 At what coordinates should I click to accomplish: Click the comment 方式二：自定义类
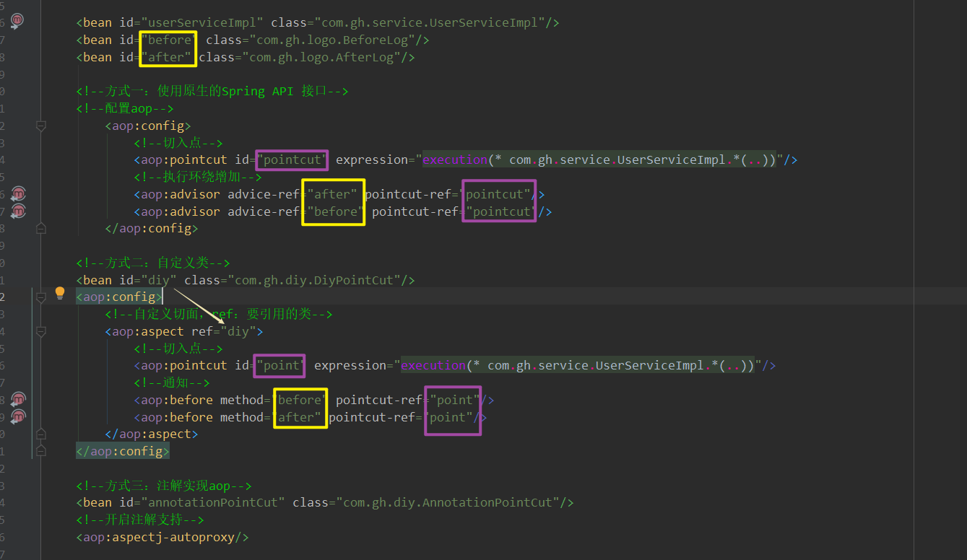pos(153,263)
